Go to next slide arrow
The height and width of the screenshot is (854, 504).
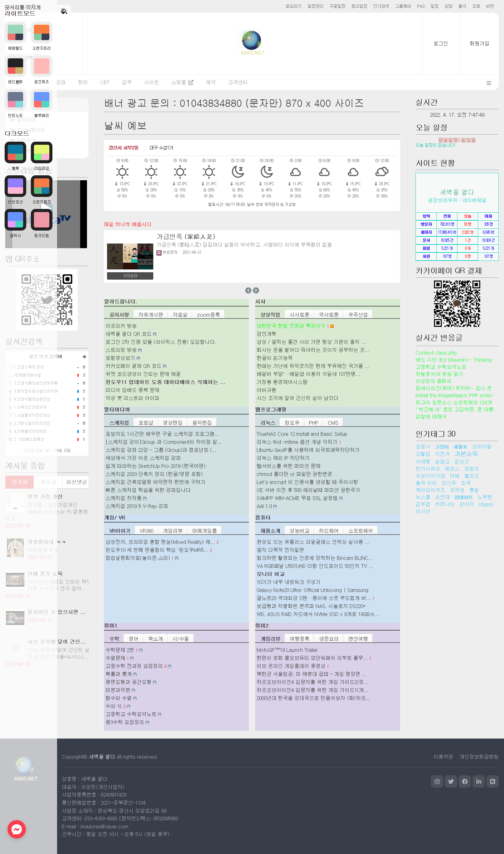pyautogui.click(x=256, y=290)
